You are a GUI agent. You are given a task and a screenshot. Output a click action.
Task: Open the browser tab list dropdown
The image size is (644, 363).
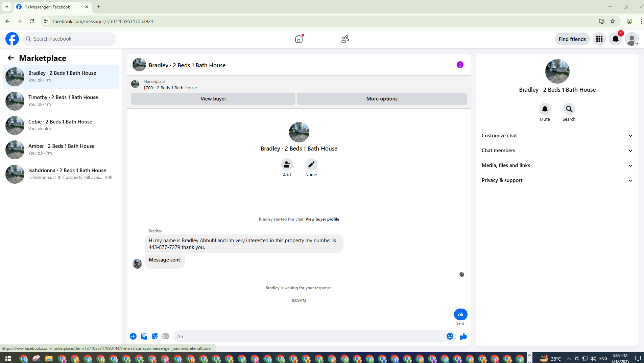[7, 7]
